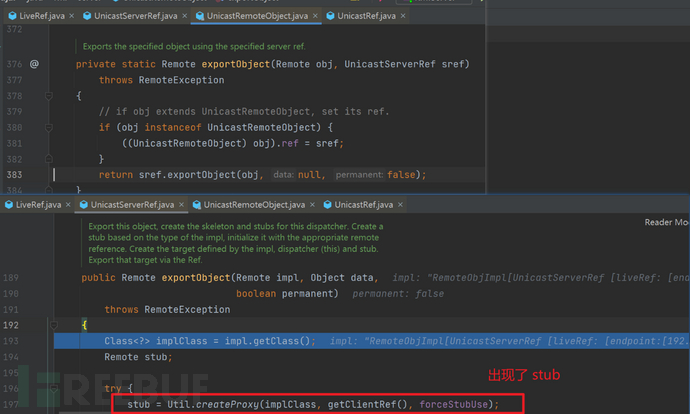This screenshot has height=414, width=690.
Task: Click exportObject method name at line 376
Action: (x=235, y=64)
